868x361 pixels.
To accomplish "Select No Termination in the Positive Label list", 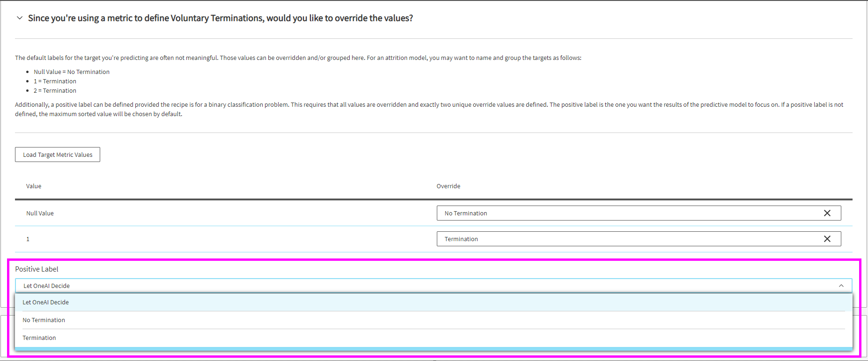I will point(44,320).
